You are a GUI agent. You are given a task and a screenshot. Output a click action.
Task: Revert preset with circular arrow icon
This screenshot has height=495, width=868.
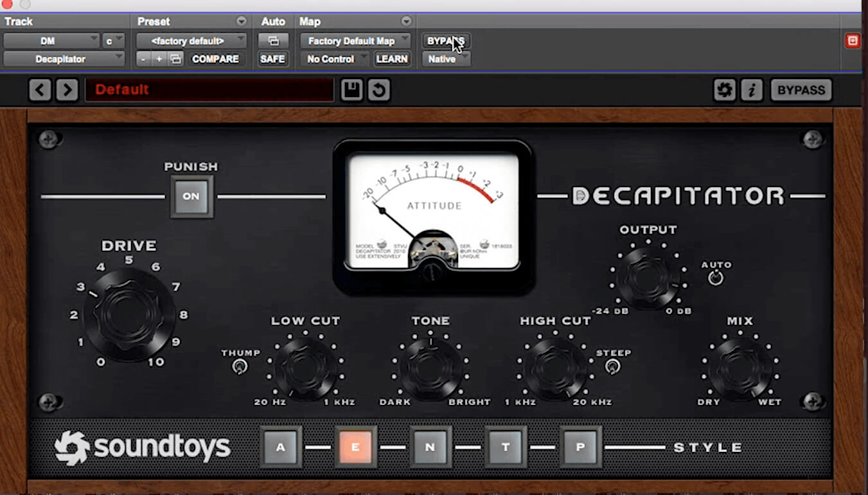coord(379,90)
